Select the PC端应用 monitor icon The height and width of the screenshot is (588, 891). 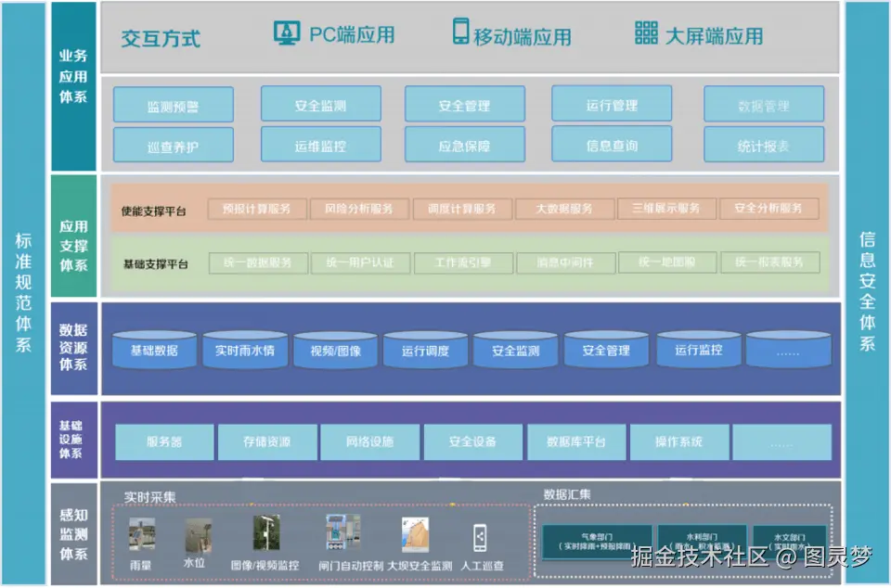(x=285, y=31)
